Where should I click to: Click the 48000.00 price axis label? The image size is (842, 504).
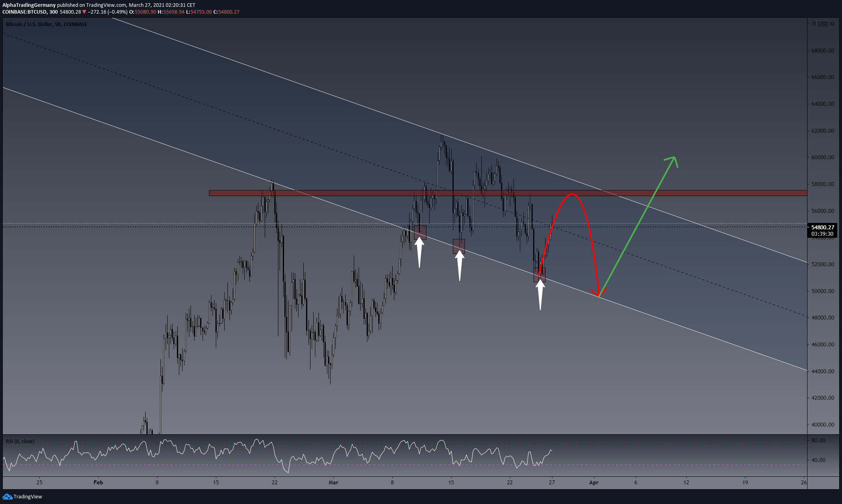click(822, 318)
